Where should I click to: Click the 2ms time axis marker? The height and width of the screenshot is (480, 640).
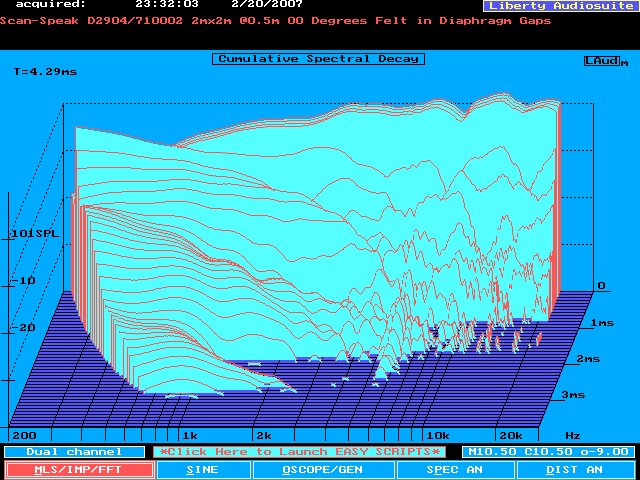coord(587,358)
